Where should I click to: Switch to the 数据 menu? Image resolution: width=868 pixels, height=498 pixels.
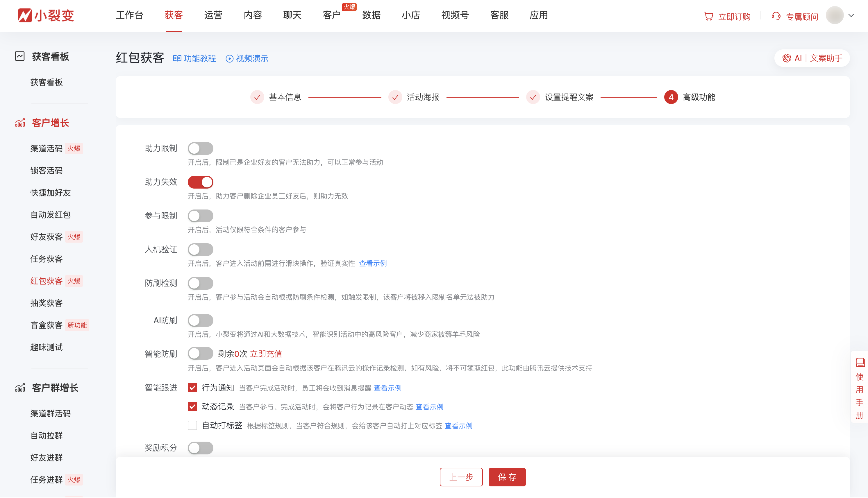point(372,15)
